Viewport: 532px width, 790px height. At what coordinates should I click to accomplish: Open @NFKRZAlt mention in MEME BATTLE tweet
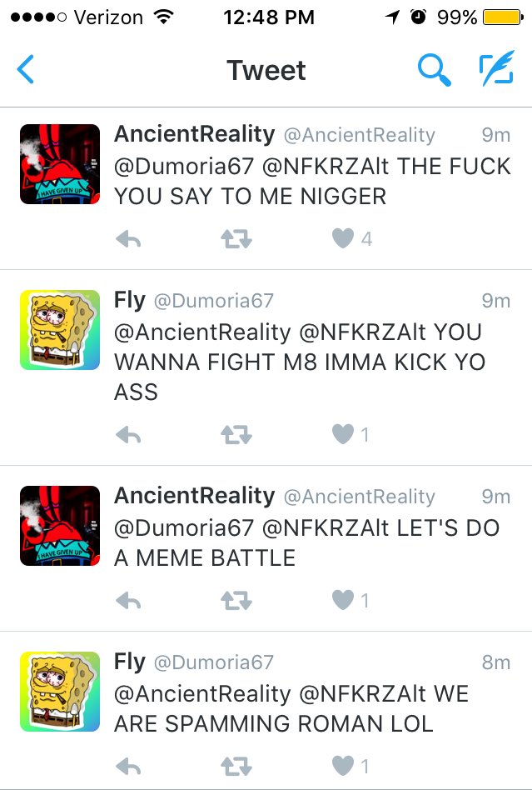point(326,528)
